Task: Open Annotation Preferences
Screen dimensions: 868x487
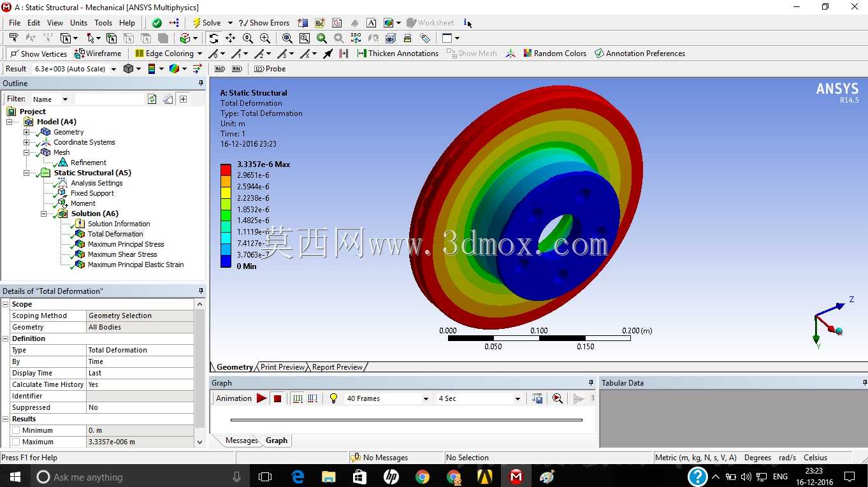Action: point(640,54)
